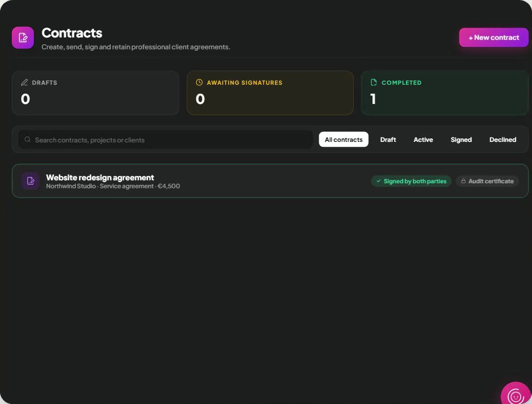Click the pink Contracts app logo icon
Image resolution: width=532 pixels, height=404 pixels.
click(23, 37)
